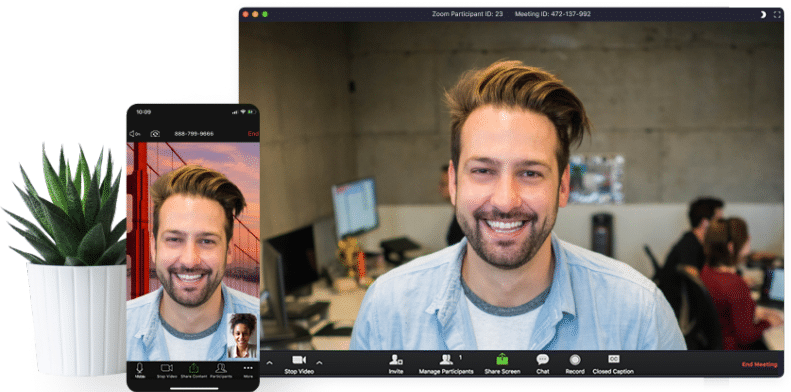
Task: Click the yellow minimize window button
Action: click(255, 14)
